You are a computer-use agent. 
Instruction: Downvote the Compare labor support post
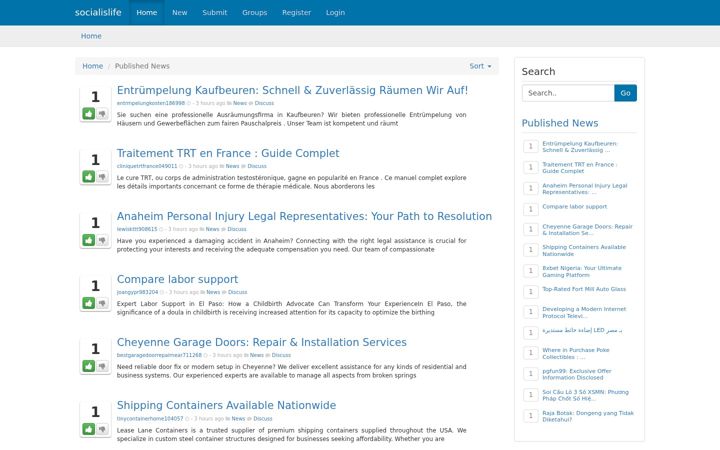(x=102, y=303)
